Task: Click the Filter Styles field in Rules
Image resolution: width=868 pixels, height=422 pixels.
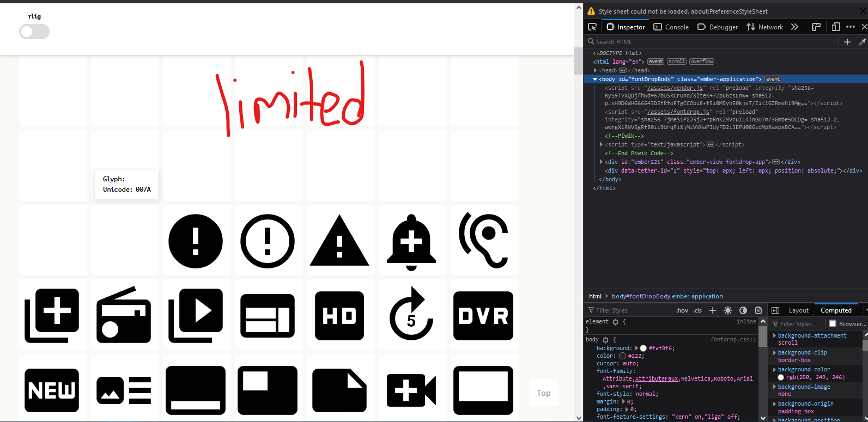Action: coord(629,310)
